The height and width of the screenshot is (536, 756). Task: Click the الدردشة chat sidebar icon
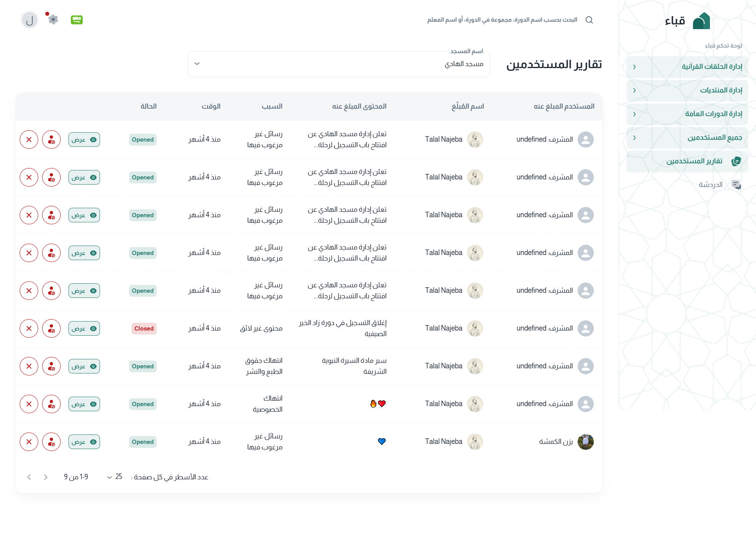click(x=736, y=185)
